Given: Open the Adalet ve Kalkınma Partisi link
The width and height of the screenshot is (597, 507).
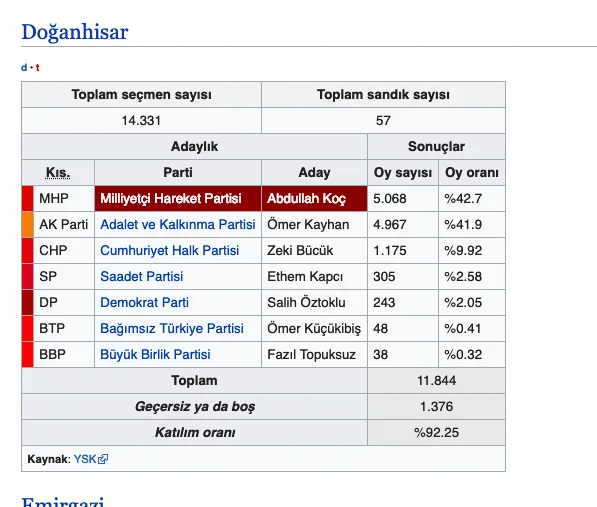Looking at the screenshot, I should (x=178, y=225).
